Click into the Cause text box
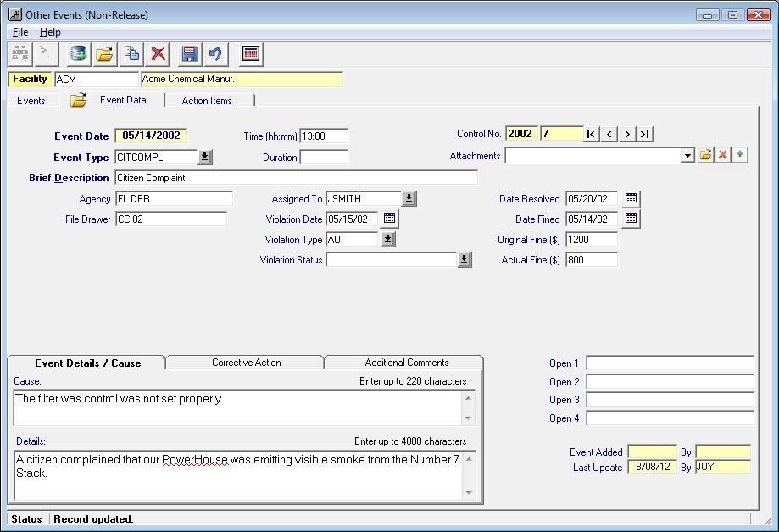 coord(238,407)
